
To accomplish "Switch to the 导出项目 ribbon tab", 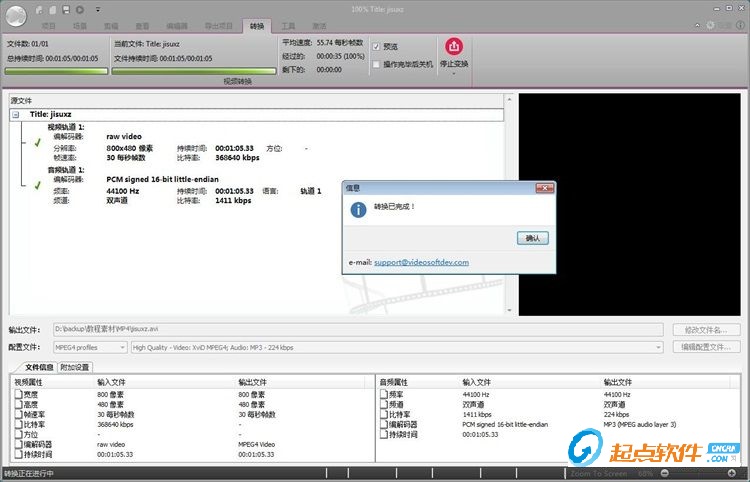I will click(219, 26).
